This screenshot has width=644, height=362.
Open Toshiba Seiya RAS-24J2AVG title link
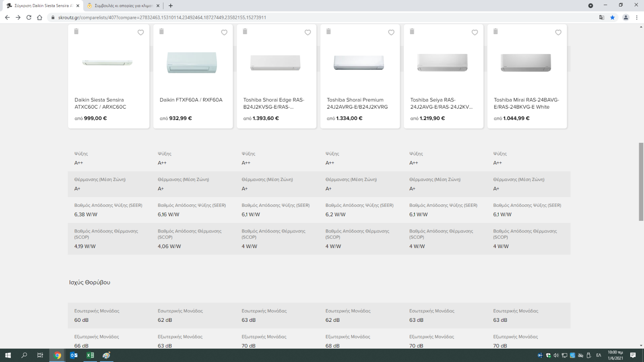click(442, 103)
